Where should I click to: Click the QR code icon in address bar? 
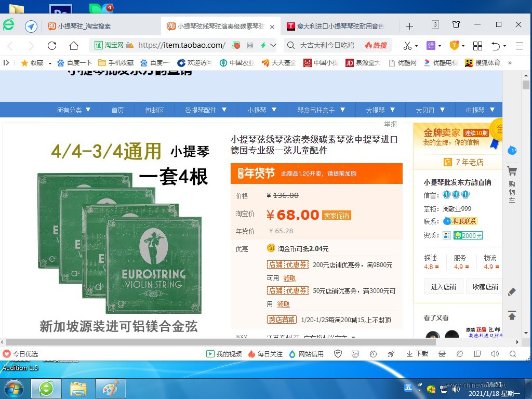click(x=250, y=46)
